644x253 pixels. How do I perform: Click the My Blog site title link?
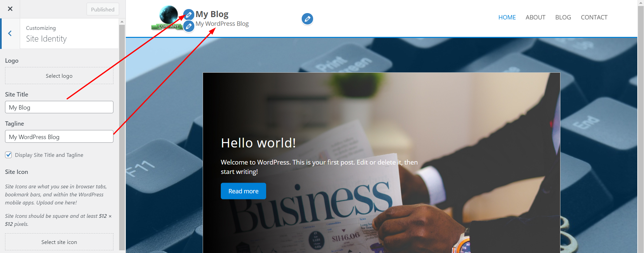[212, 14]
